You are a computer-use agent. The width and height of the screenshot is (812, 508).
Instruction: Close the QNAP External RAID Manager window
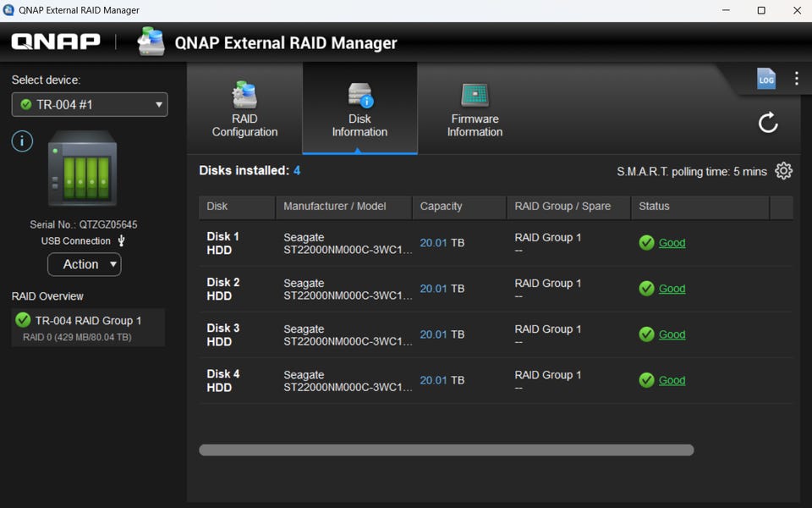(797, 10)
